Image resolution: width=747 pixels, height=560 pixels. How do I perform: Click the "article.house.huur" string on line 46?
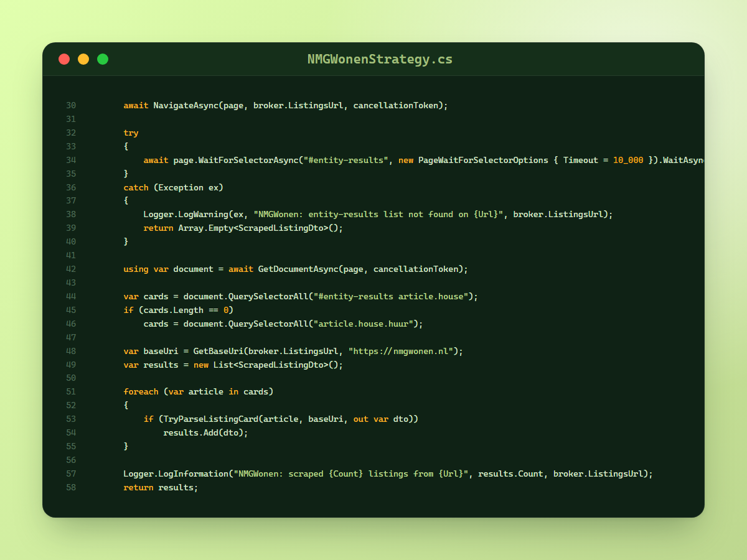[363, 324]
